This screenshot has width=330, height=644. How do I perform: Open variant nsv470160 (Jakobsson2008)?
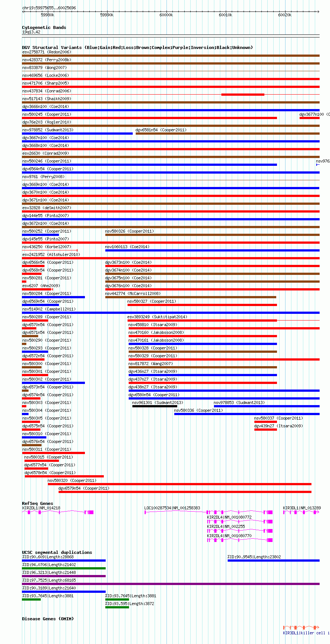click(203, 336)
